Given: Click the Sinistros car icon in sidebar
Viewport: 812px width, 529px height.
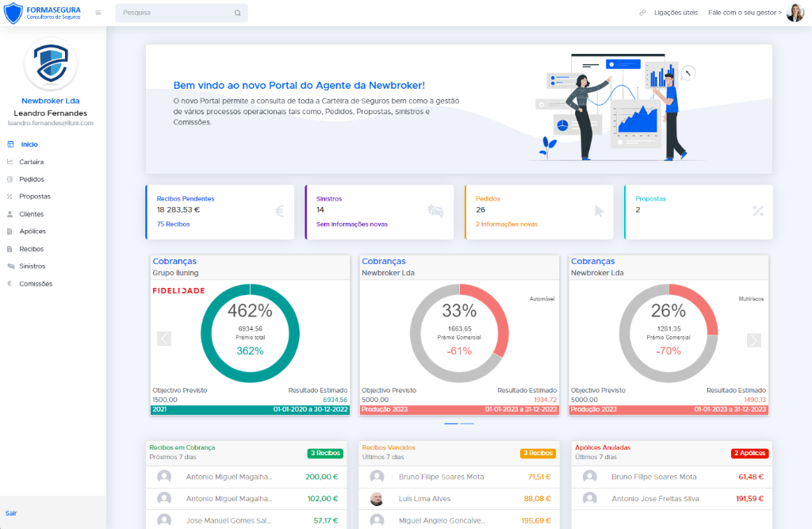Looking at the screenshot, I should tap(10, 266).
